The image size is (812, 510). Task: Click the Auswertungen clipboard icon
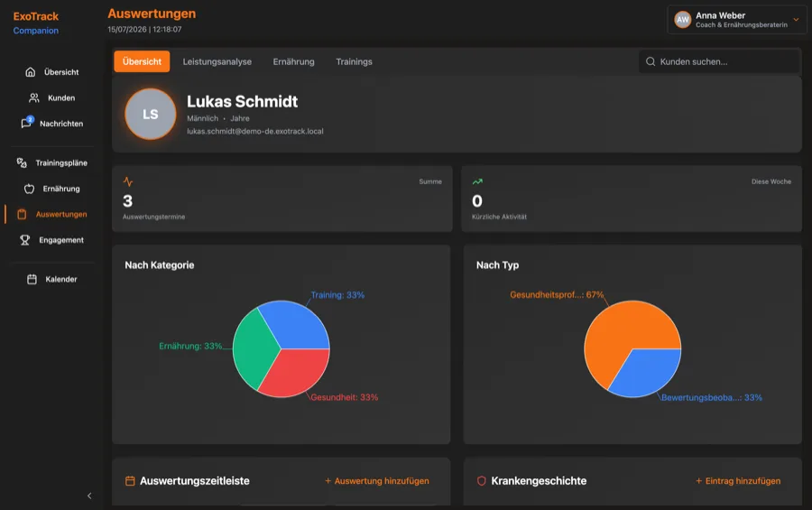[x=22, y=214]
